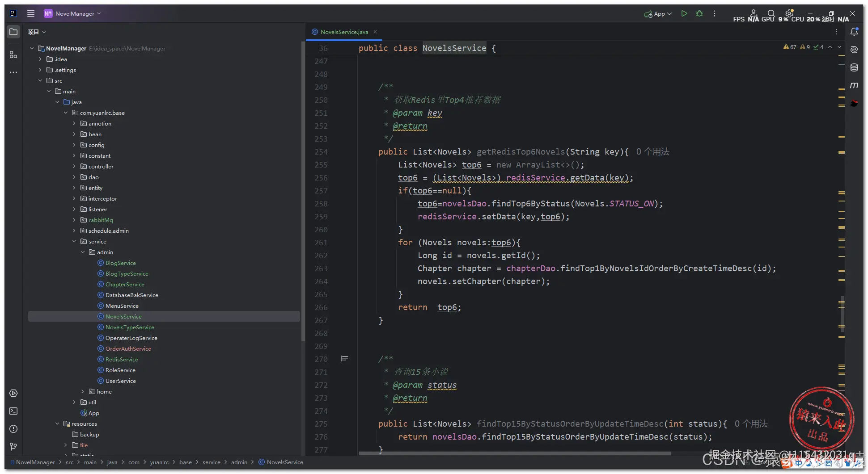The image size is (868, 474).
Task: Open the Maven tool window
Action: pyautogui.click(x=854, y=85)
